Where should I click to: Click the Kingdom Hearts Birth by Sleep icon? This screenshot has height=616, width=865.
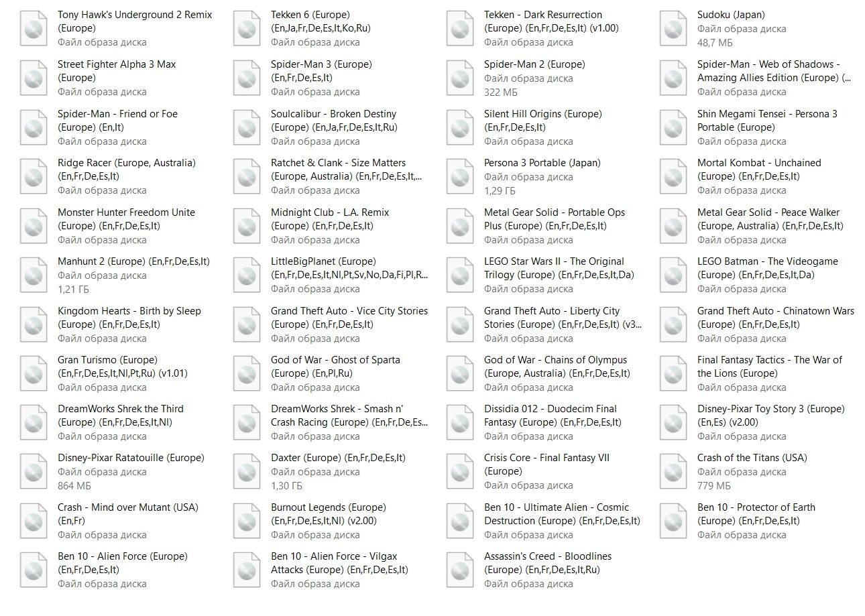[x=34, y=324]
